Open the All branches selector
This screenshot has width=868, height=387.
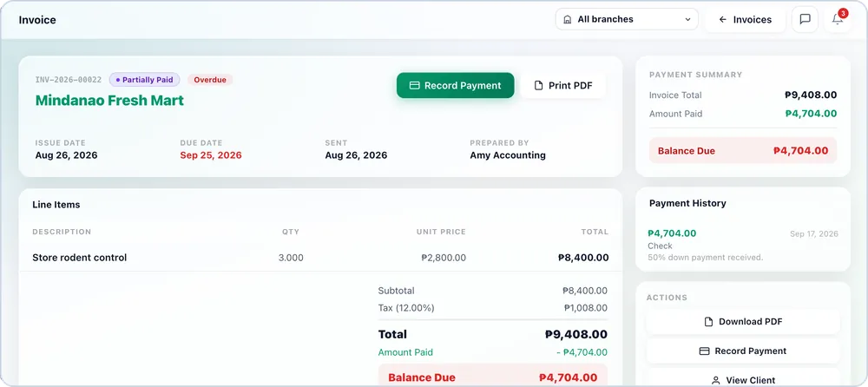(627, 19)
